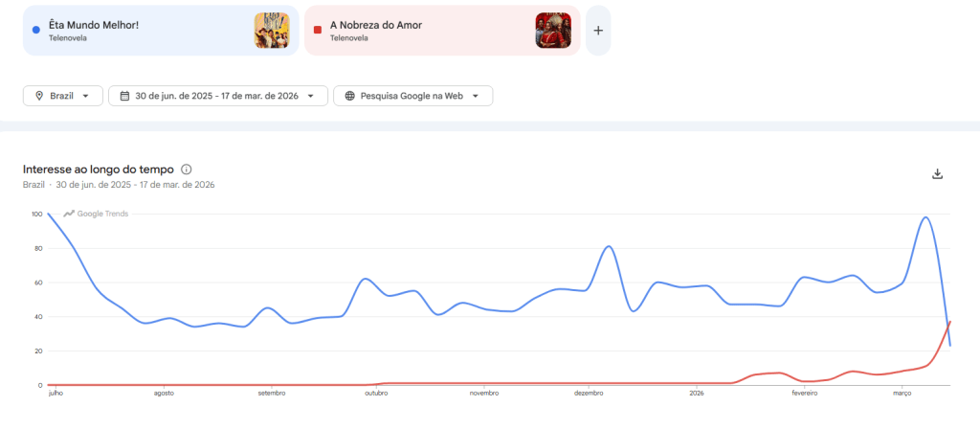Click the plus icon to add comparison
The width and height of the screenshot is (980, 430).
tap(598, 31)
